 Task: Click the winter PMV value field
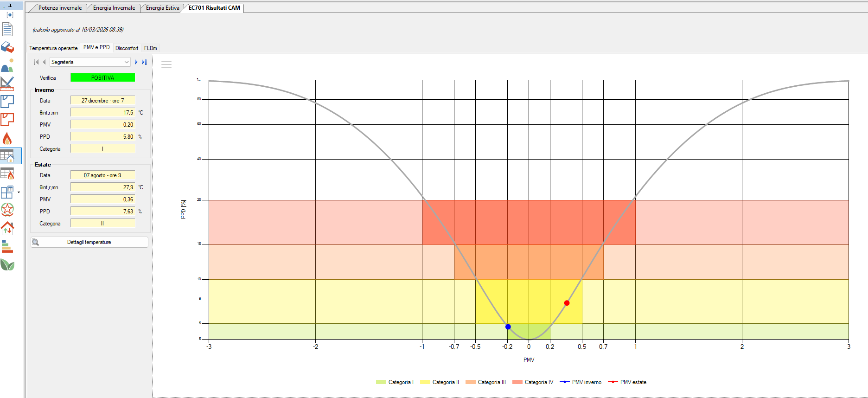(x=102, y=125)
